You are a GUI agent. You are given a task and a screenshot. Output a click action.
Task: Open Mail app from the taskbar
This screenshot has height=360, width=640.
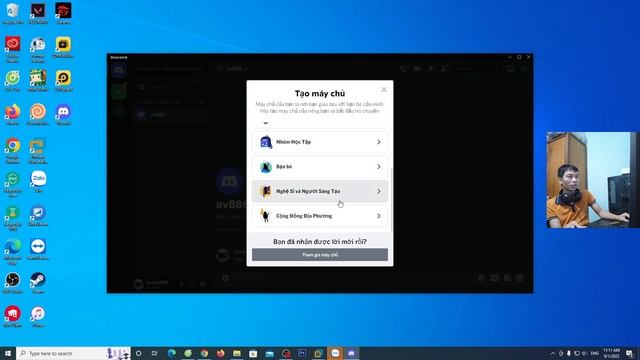point(269,353)
